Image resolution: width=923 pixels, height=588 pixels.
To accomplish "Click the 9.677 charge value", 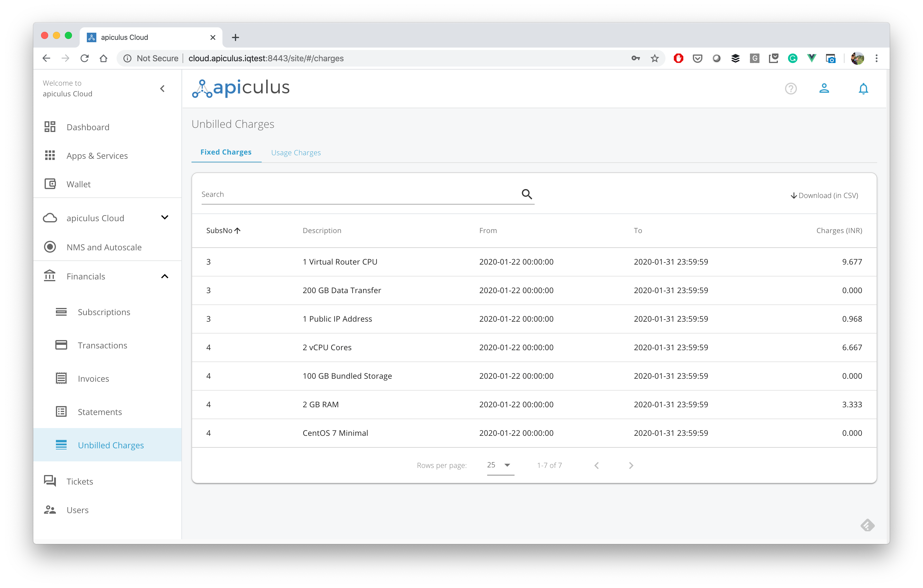I will point(852,262).
